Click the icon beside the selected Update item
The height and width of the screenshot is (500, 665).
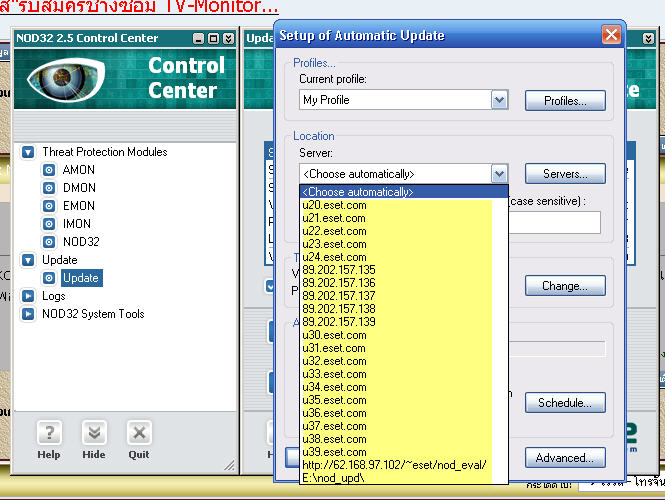pos(49,278)
